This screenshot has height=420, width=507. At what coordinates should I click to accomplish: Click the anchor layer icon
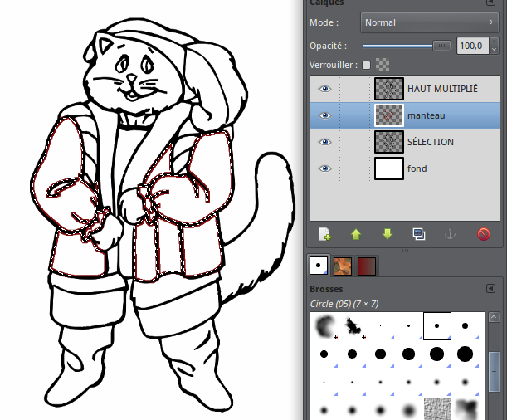(x=451, y=234)
